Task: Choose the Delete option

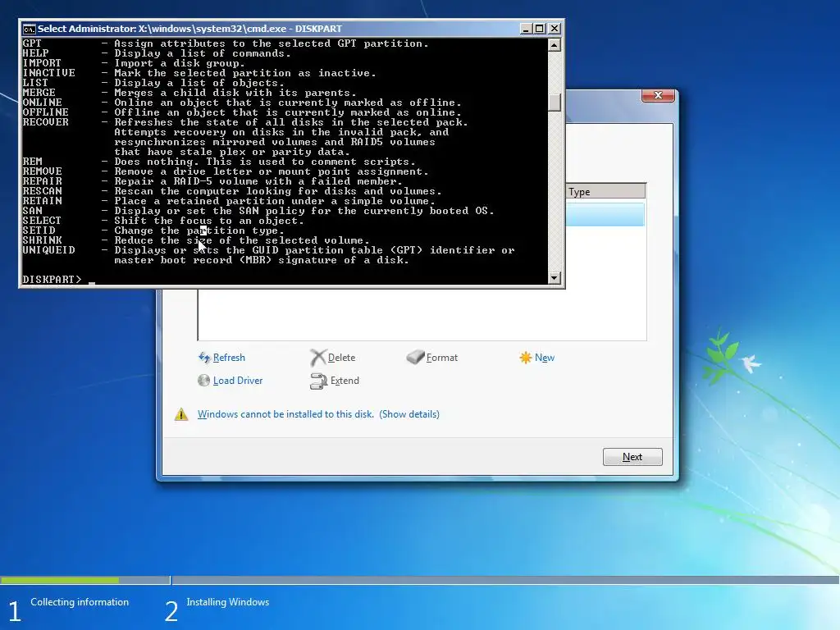Action: click(x=341, y=358)
